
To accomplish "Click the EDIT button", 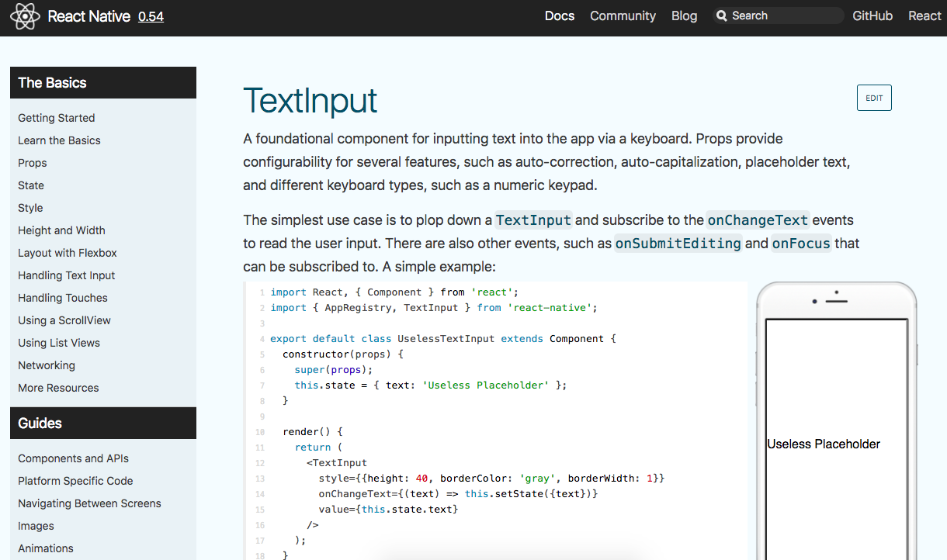I will 874,98.
